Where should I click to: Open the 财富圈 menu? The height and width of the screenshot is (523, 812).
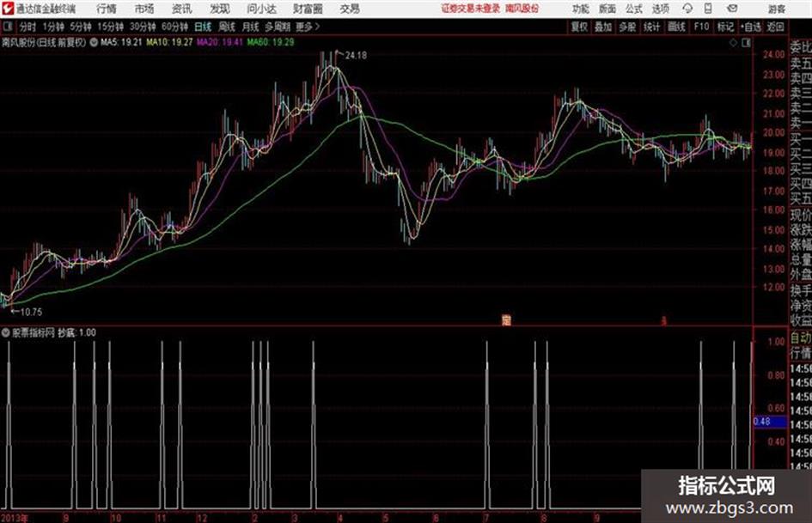click(x=308, y=9)
